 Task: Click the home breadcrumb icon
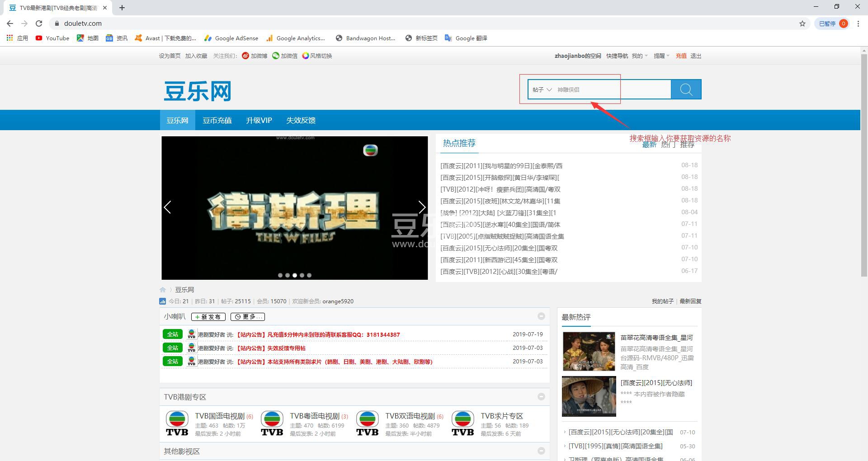coord(163,290)
